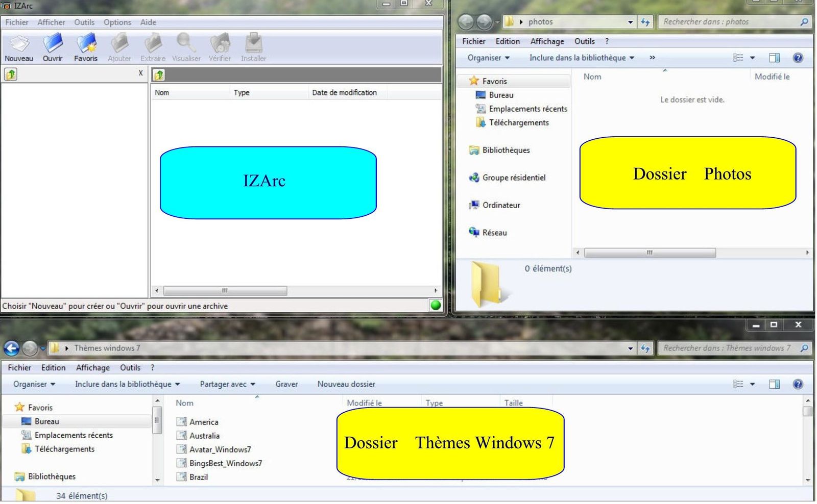Click the Ajouter icon in IZArc toolbar
The height and width of the screenshot is (504, 817).
pyautogui.click(x=119, y=43)
